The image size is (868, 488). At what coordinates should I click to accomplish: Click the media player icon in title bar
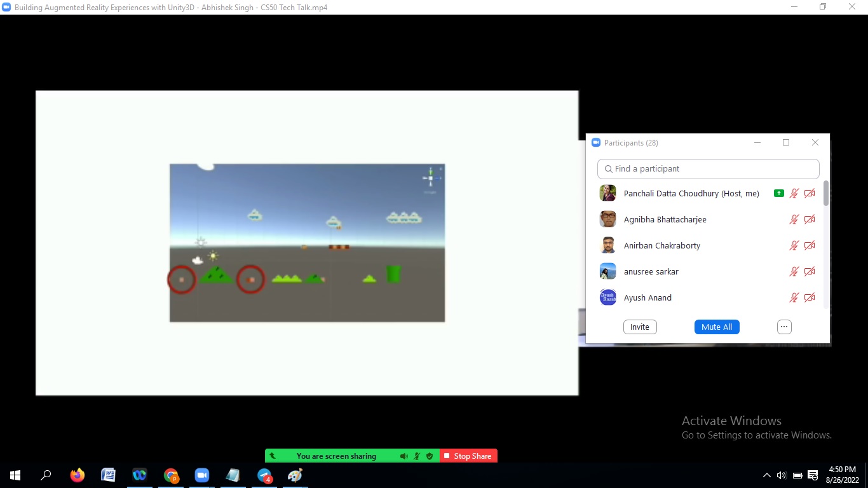[x=6, y=7]
